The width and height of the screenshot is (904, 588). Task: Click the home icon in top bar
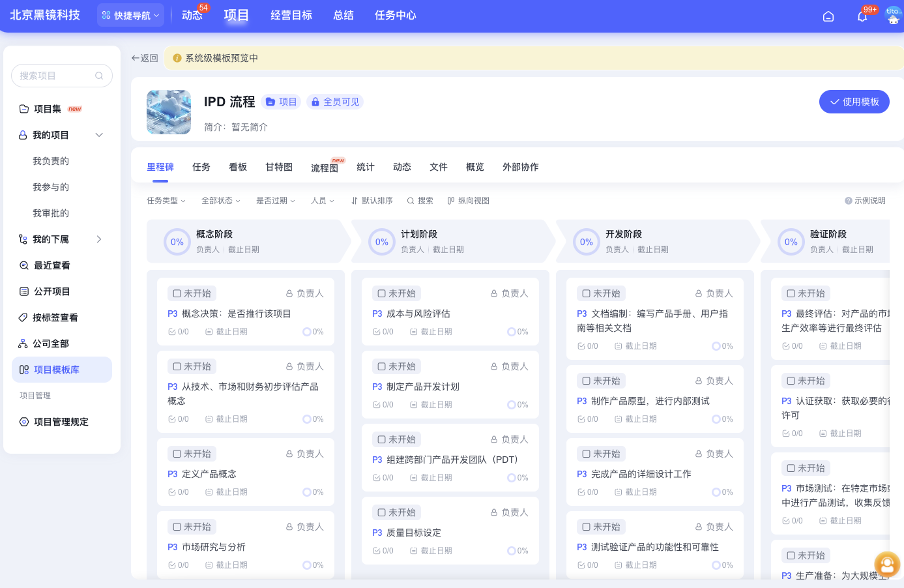coord(828,16)
